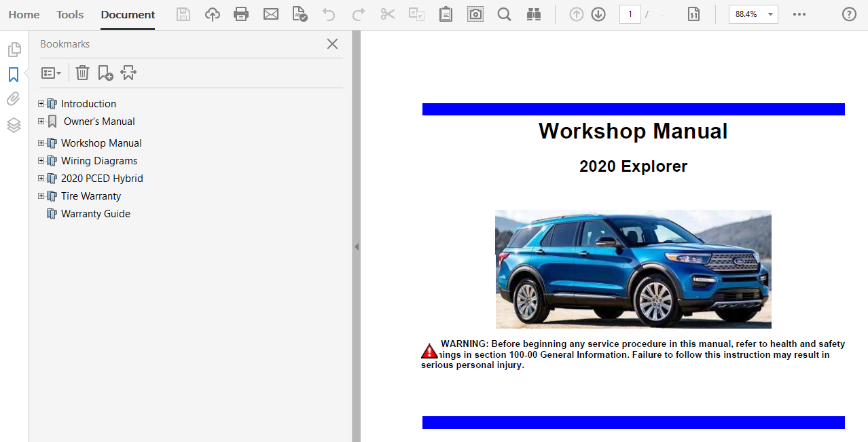The width and height of the screenshot is (868, 442).
Task: Delete selected bookmark with trash icon
Action: [82, 73]
